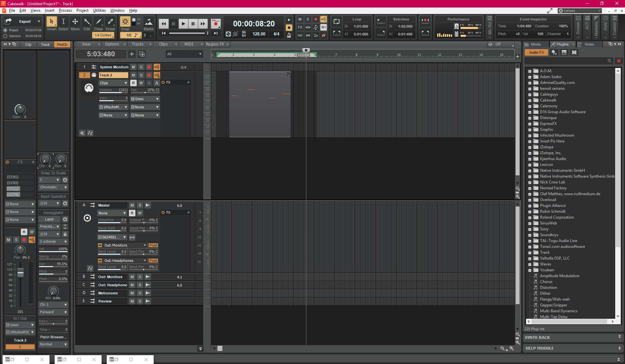This screenshot has width=625, height=364.
Task: Expand the Waves plugin folder
Action: click(530, 264)
